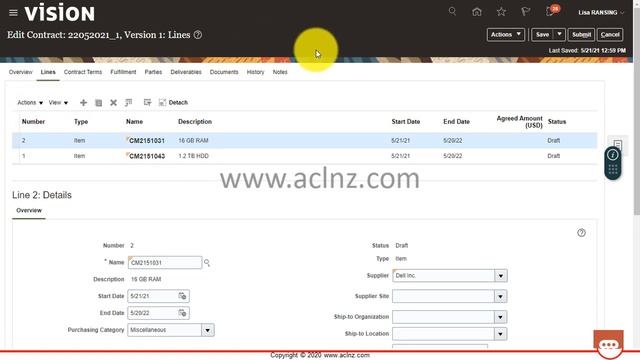
Task: Open the header Actions dropdown button
Action: point(505,35)
